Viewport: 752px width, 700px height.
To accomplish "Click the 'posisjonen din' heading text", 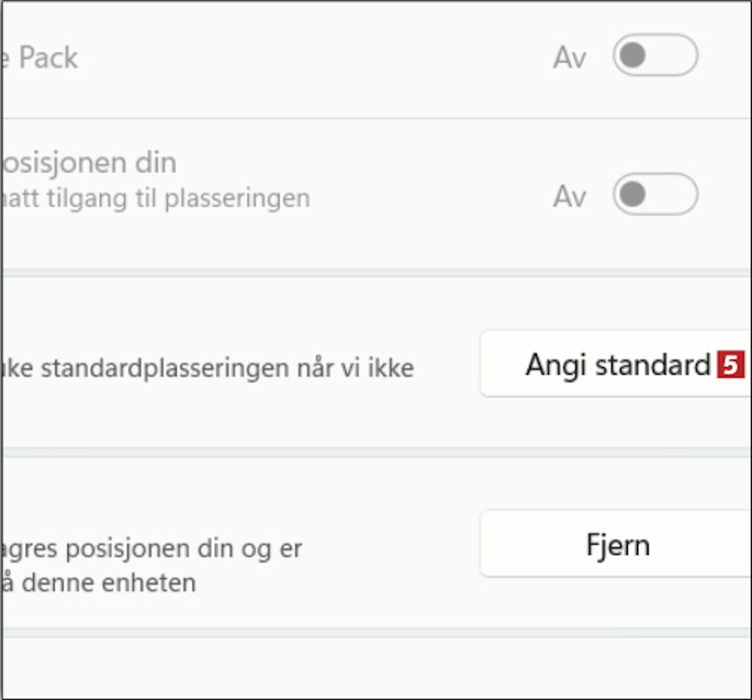I will click(x=89, y=163).
